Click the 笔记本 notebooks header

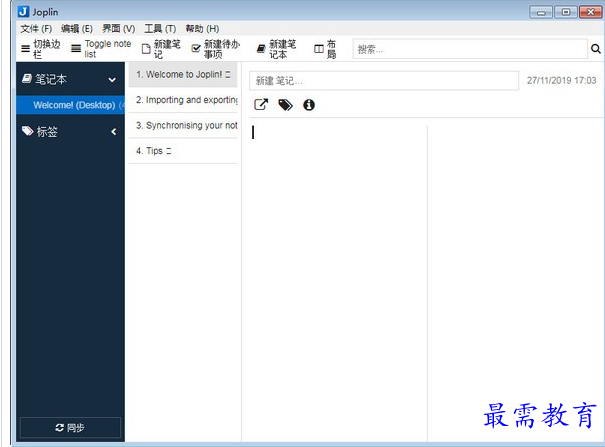70,79
